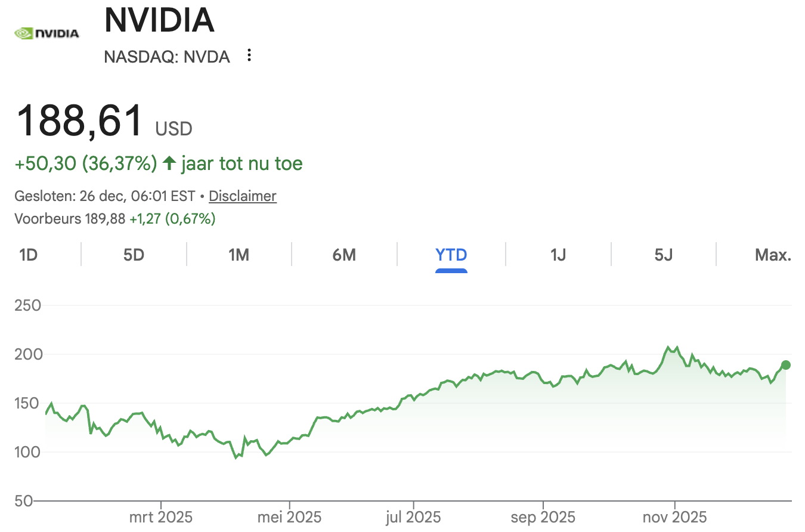
Task: Click the green end-point dot on chart
Action: [786, 365]
